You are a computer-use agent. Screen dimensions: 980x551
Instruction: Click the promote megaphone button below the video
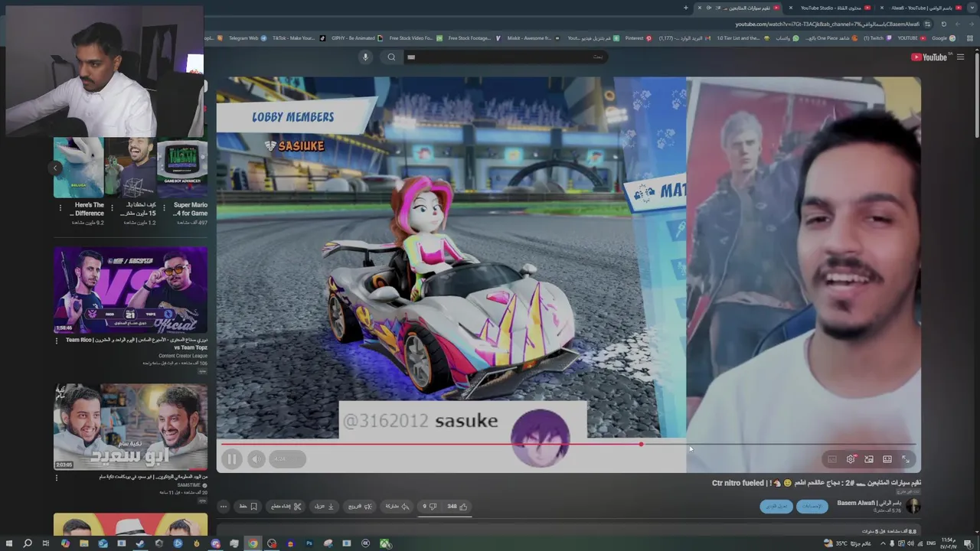click(x=360, y=506)
